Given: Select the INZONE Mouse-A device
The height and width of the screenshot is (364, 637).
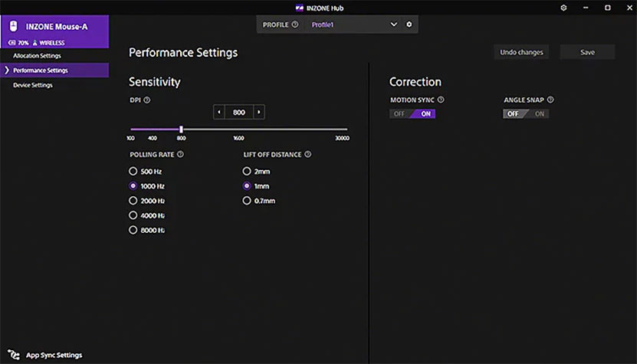Looking at the screenshot, I should (x=54, y=31).
